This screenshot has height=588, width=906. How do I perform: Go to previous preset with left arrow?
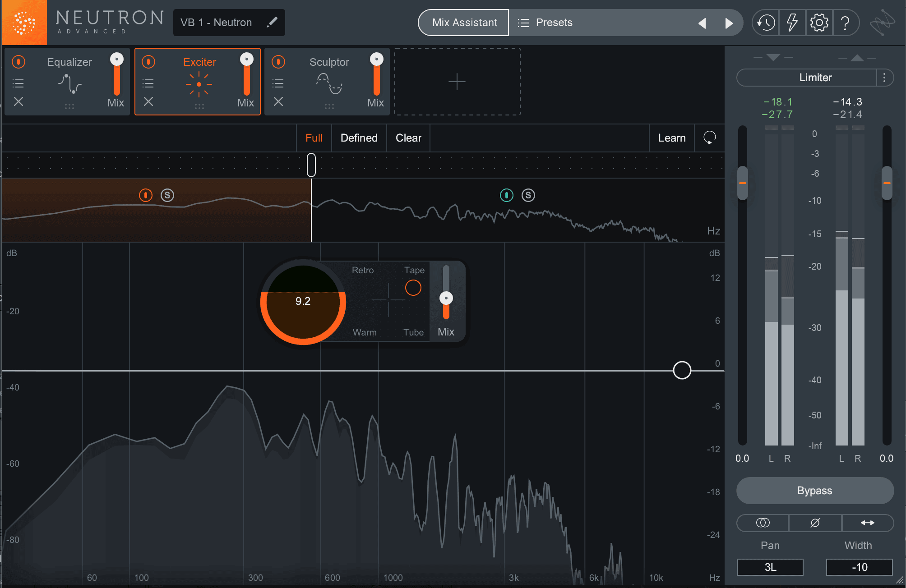[702, 23]
